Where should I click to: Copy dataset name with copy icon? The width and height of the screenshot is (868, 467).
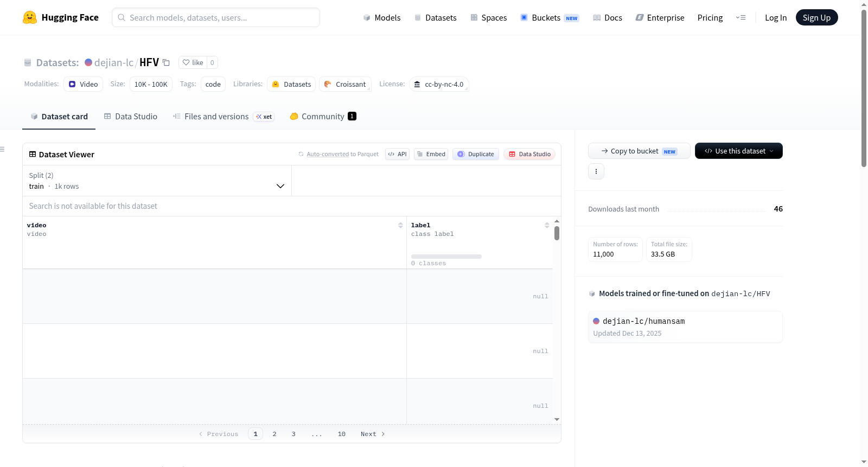[x=167, y=62]
